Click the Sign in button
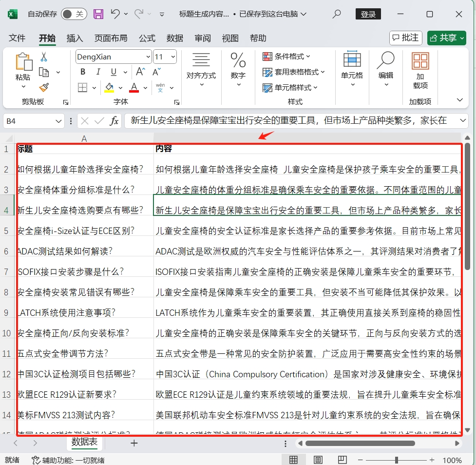This screenshot has width=476, height=465. tap(368, 14)
